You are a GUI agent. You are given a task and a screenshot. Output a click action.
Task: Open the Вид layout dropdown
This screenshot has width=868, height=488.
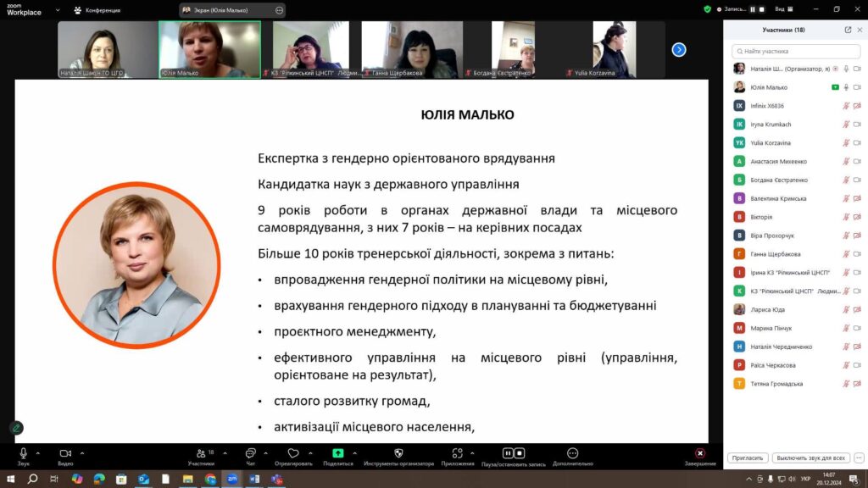point(782,9)
